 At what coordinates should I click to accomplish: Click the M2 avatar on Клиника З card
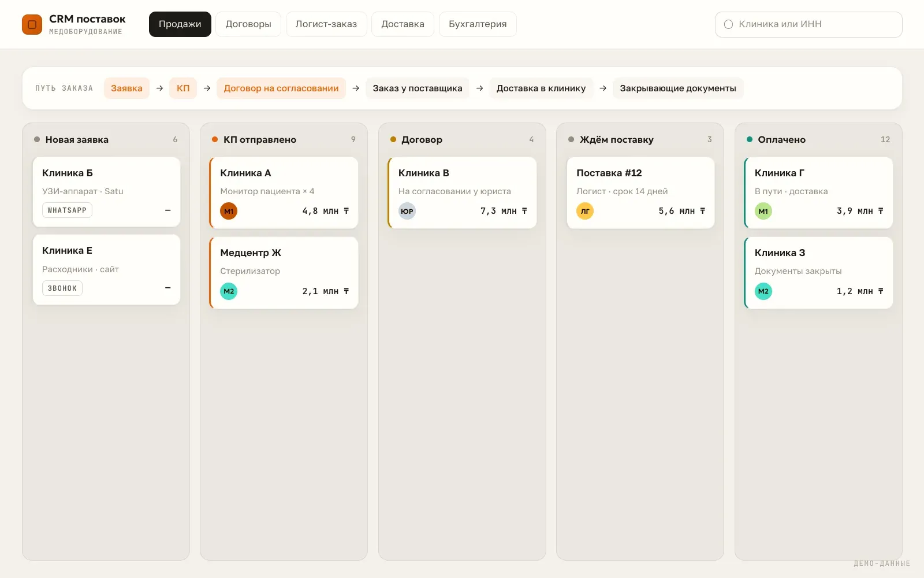click(x=763, y=291)
